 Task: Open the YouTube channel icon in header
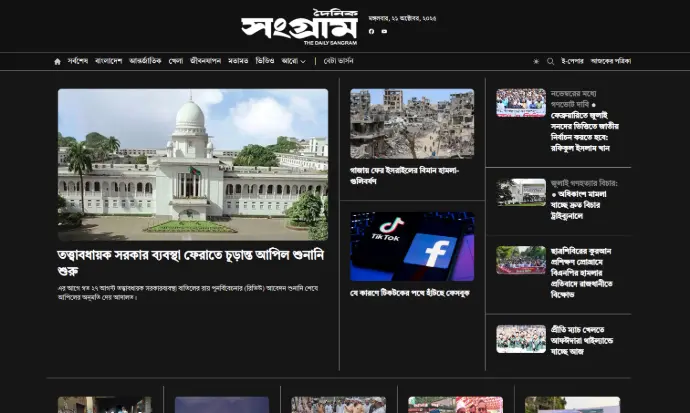(x=384, y=31)
